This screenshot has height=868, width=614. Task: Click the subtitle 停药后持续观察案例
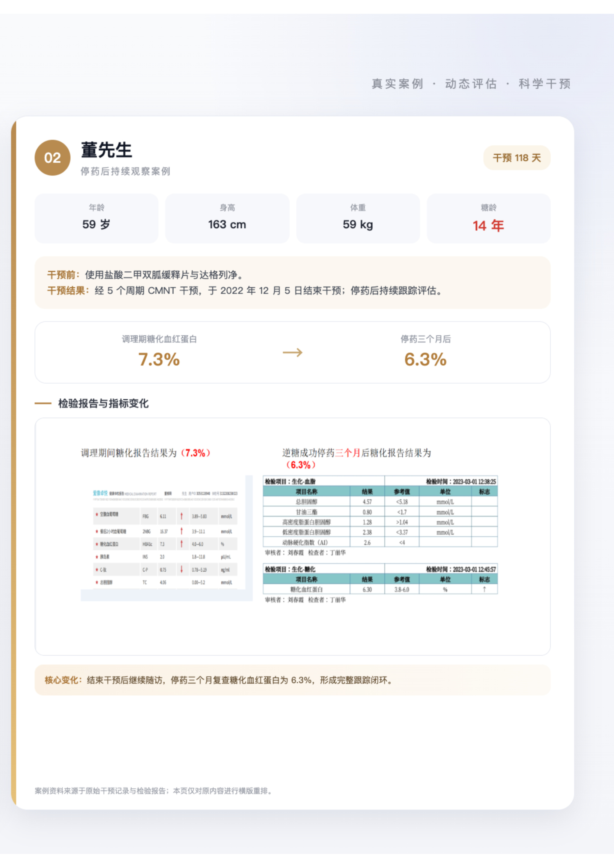125,171
